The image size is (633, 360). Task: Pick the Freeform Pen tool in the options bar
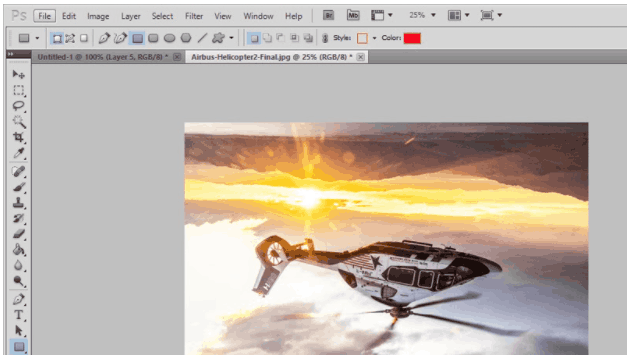(120, 38)
